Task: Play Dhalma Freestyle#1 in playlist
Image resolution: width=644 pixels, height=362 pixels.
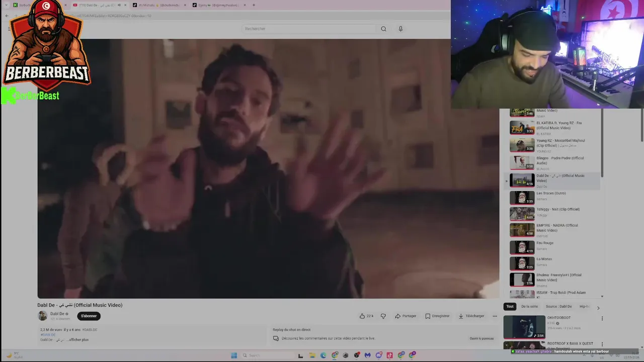Action: tap(553, 279)
